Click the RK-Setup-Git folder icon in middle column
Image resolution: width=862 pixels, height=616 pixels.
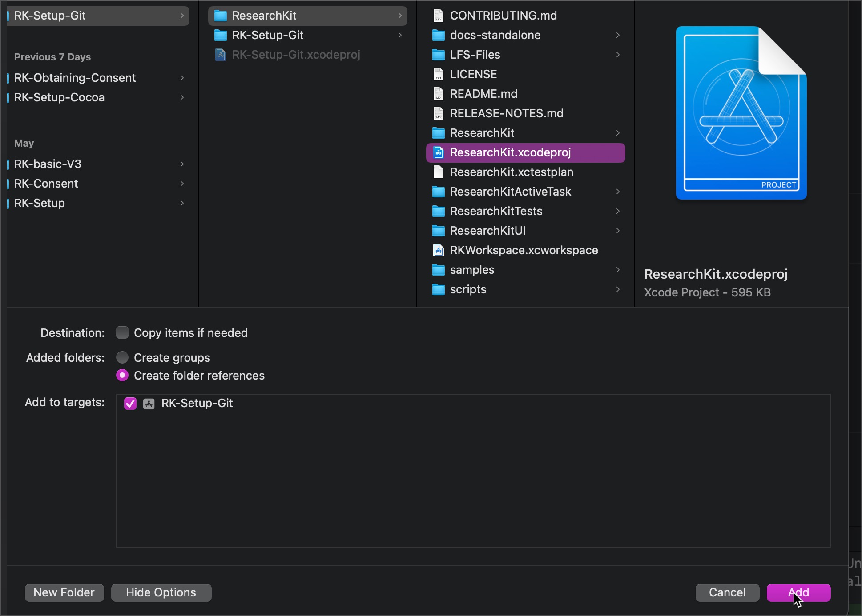pyautogui.click(x=221, y=36)
